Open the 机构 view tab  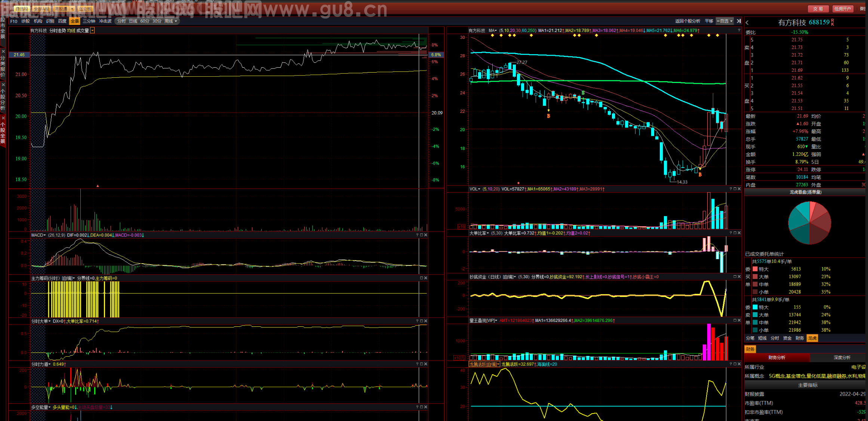coord(38,21)
